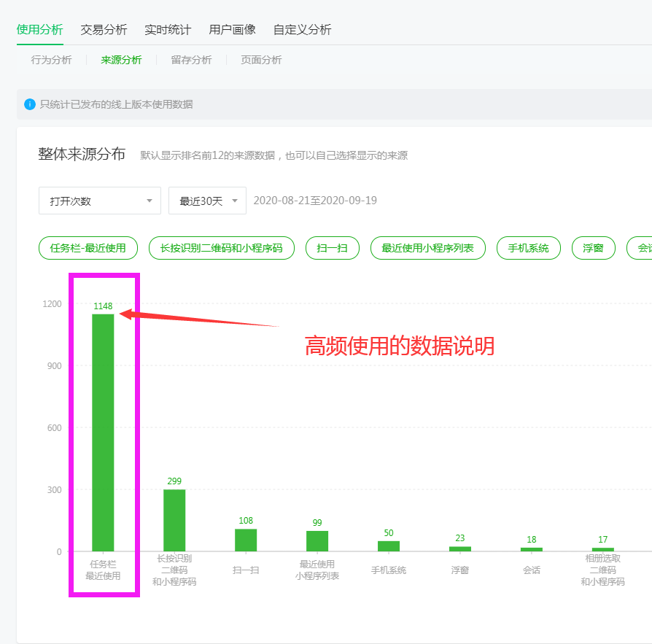652x644 pixels.
Task: Toggle the 长按识别二维码和小程序码 source tag
Action: pyautogui.click(x=221, y=248)
